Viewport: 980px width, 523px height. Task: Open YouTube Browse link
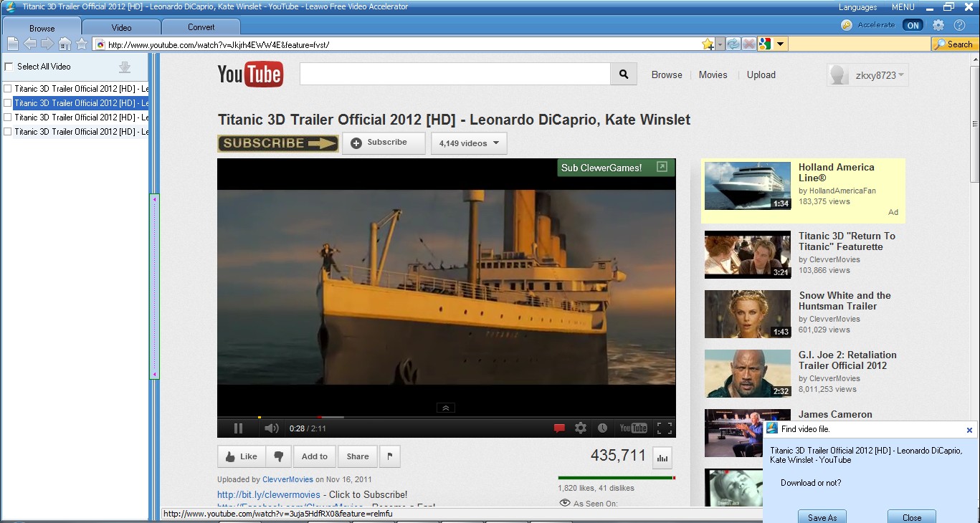667,75
